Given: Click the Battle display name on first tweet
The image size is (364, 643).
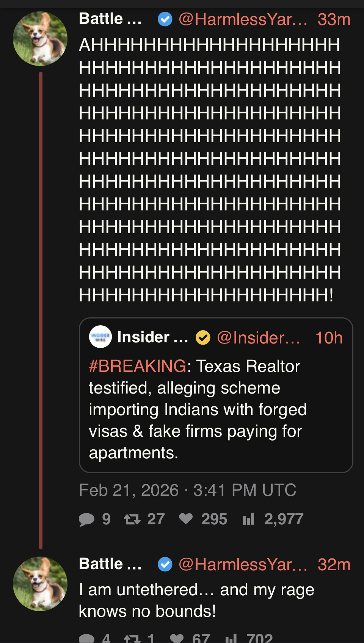Looking at the screenshot, I should coord(110,19).
